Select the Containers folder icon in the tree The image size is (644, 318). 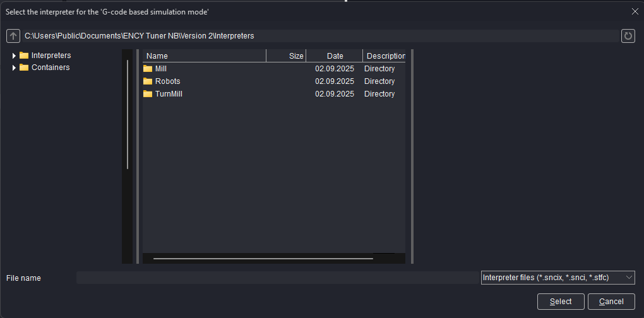tap(24, 68)
